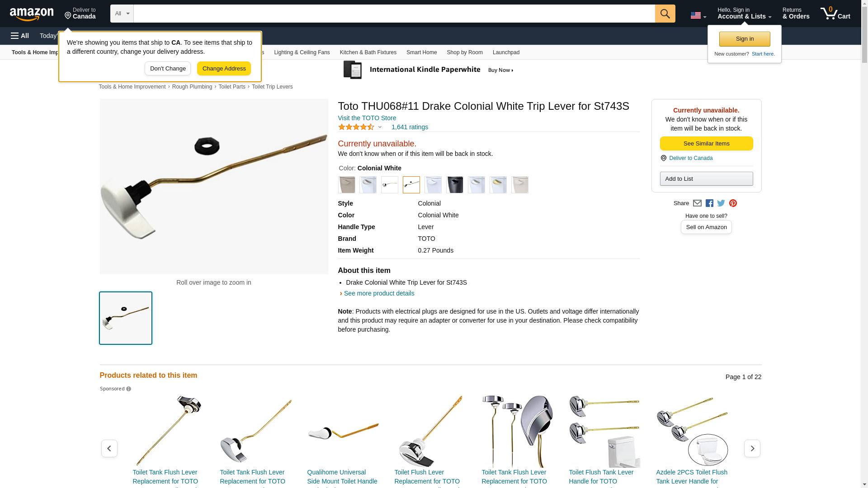Open the cart icon
This screenshot has height=488, width=868.
click(x=835, y=14)
